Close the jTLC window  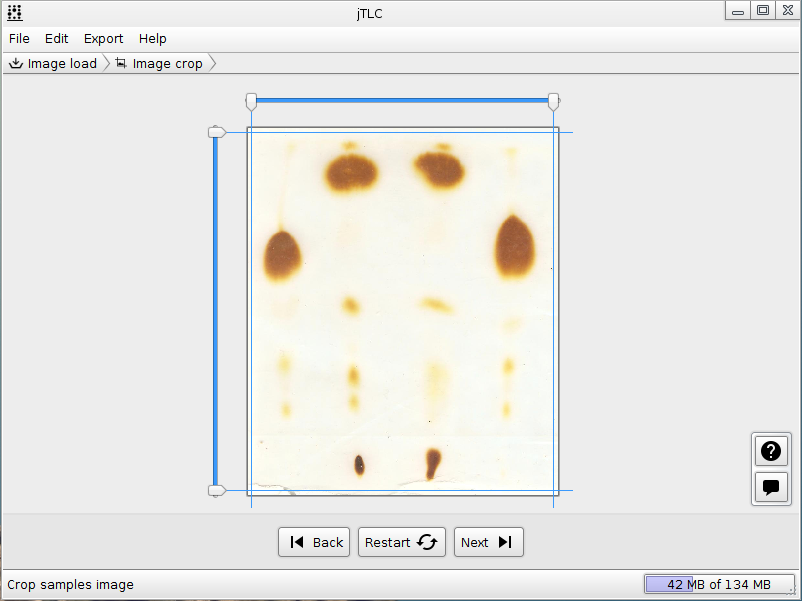(x=788, y=11)
